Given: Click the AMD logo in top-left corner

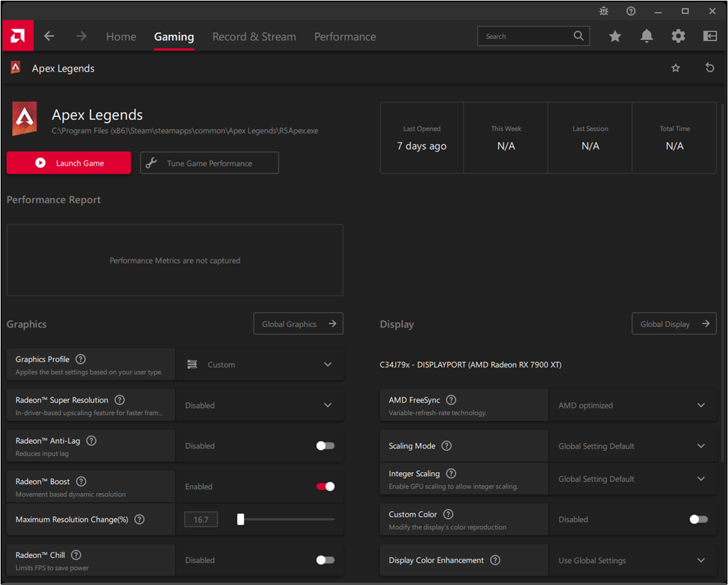Looking at the screenshot, I should pyautogui.click(x=18, y=35).
